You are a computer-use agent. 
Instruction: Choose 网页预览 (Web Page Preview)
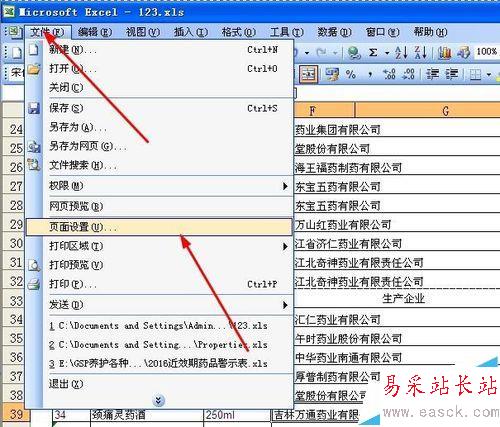click(159, 206)
